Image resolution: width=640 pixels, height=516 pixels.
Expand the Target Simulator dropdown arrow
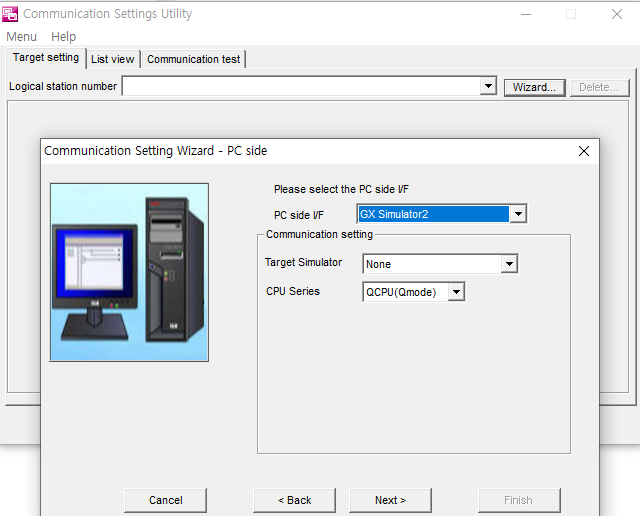[x=509, y=264]
